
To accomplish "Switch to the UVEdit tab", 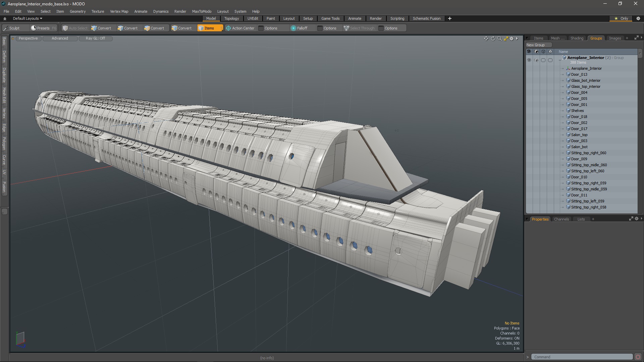I will click(253, 18).
